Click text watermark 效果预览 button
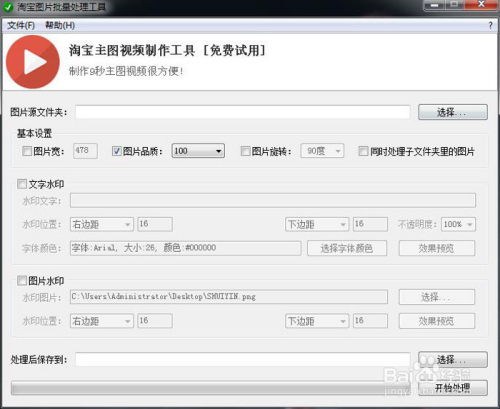 point(437,248)
